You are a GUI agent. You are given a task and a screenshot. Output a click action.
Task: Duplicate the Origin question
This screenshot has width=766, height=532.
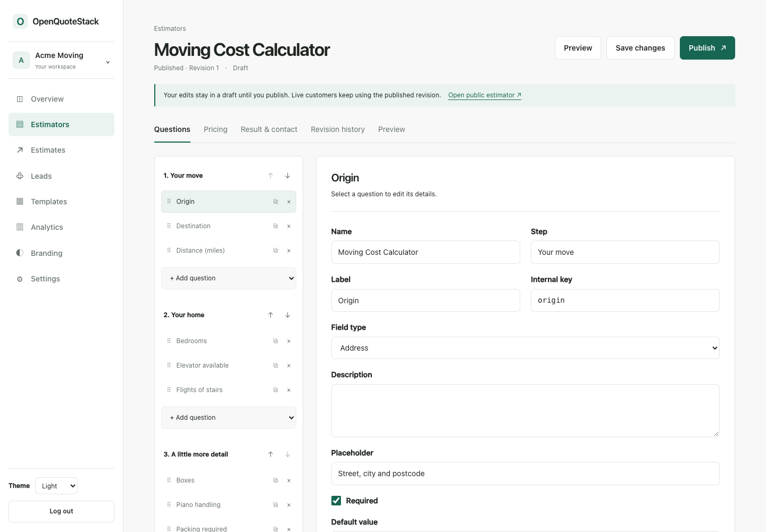(276, 202)
